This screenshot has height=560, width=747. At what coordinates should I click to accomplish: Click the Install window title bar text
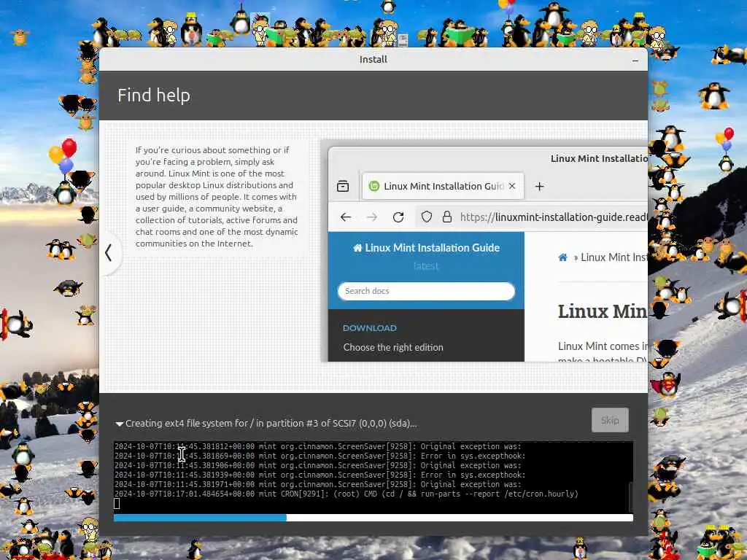[373, 60]
